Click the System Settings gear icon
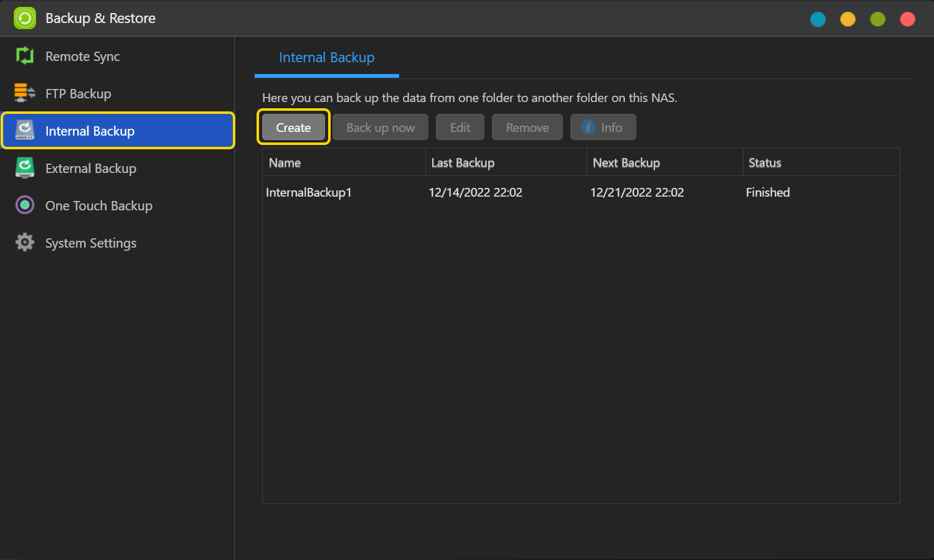The width and height of the screenshot is (934, 560). [x=25, y=243]
